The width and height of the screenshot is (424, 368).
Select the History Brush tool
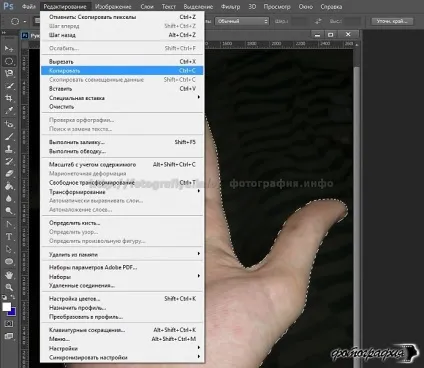pos(9,161)
